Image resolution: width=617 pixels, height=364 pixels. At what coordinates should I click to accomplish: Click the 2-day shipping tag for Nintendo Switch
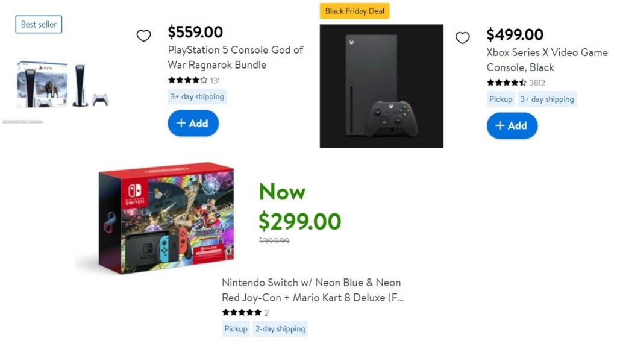point(280,329)
